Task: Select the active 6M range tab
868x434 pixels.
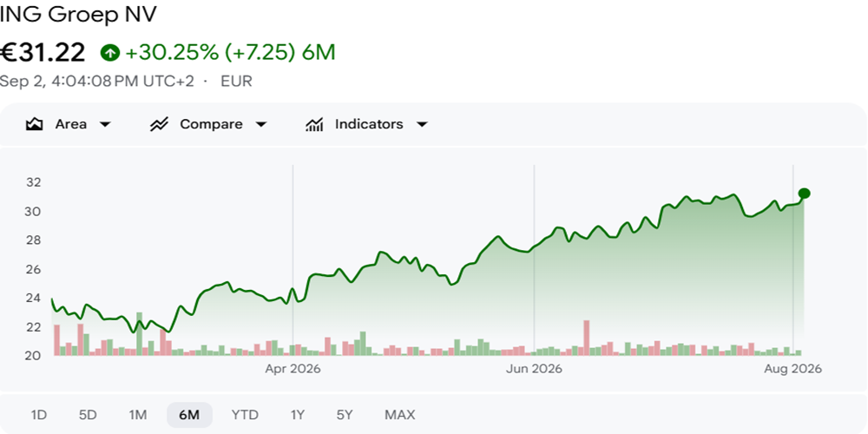Action: [189, 415]
